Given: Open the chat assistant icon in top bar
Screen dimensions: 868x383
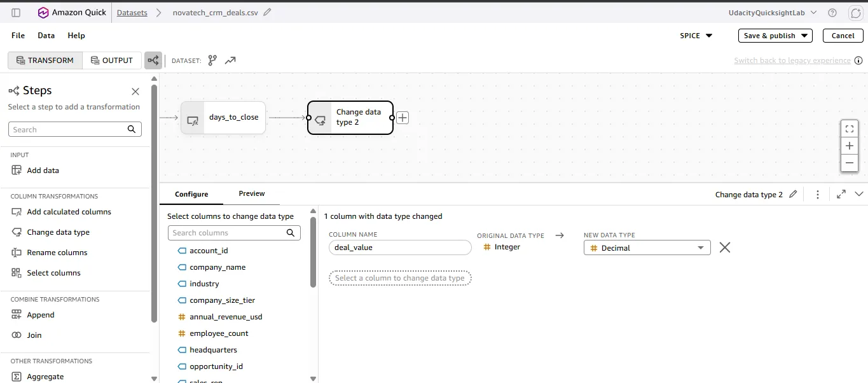Looking at the screenshot, I should 855,13.
